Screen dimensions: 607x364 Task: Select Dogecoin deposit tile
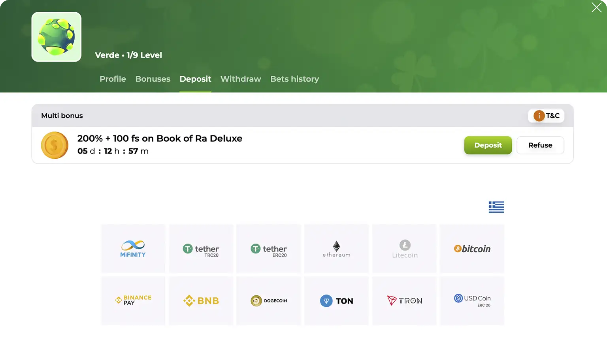point(269,301)
